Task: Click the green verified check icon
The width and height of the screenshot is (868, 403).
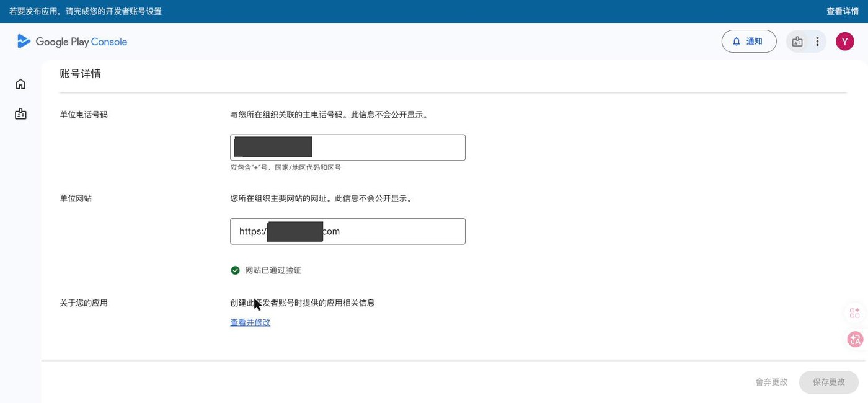Action: (235, 270)
